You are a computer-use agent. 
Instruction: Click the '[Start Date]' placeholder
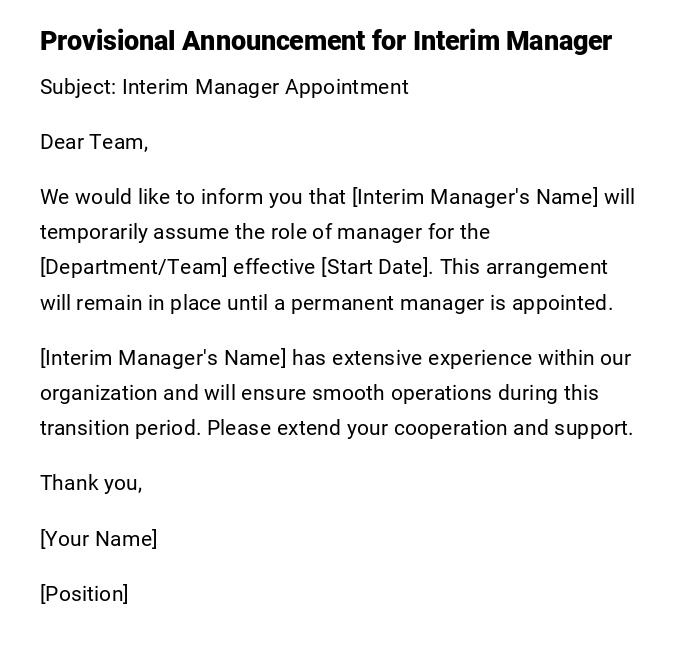coord(376,267)
